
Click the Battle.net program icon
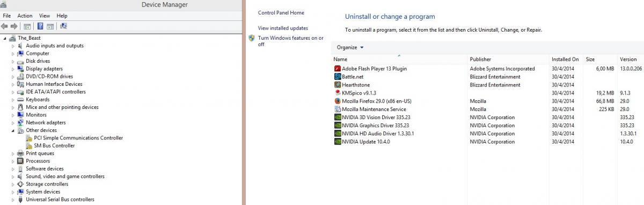pyautogui.click(x=338, y=77)
